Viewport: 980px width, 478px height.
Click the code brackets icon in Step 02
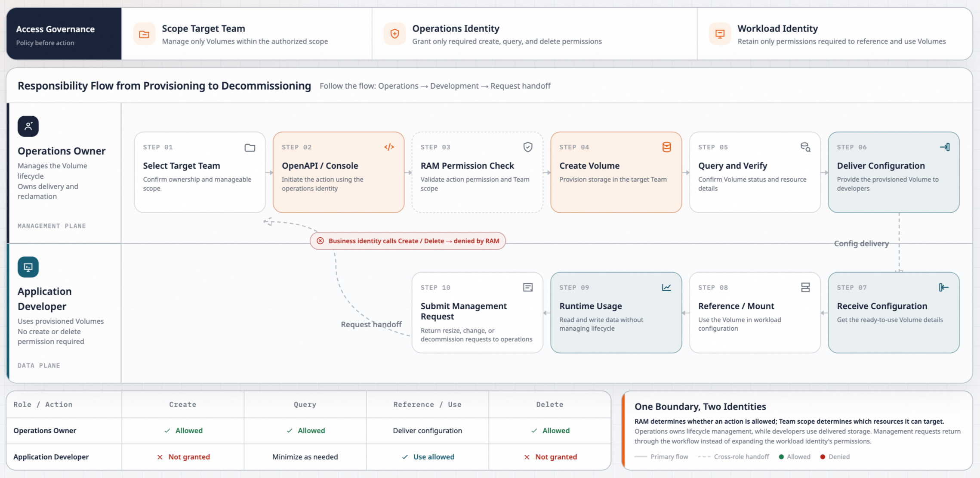389,147
